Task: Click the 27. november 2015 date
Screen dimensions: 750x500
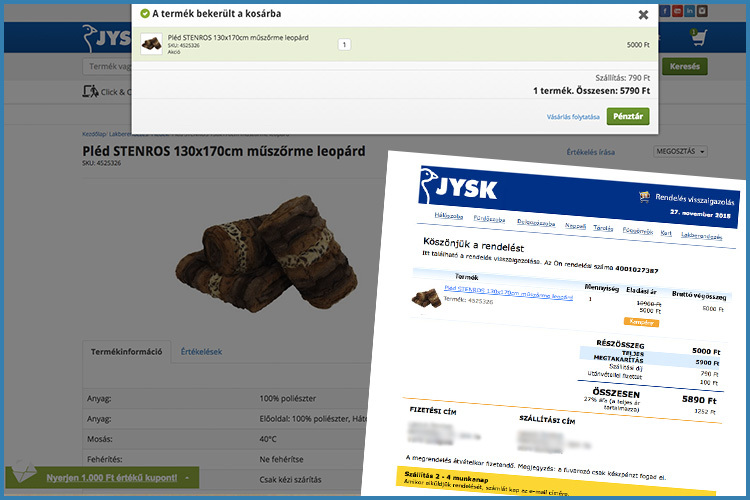Action: [700, 213]
